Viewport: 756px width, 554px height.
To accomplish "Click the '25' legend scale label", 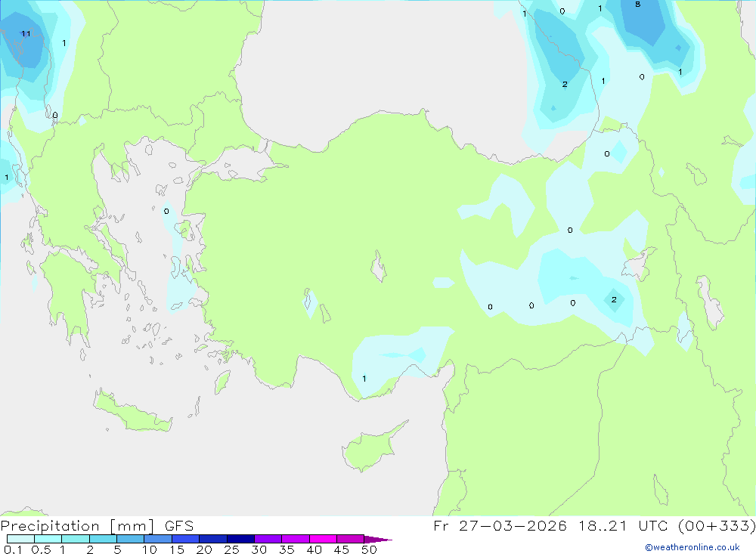I will pyautogui.click(x=231, y=549).
